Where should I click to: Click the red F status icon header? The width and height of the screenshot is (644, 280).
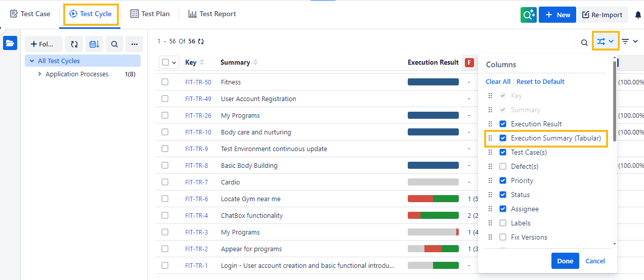pos(469,62)
